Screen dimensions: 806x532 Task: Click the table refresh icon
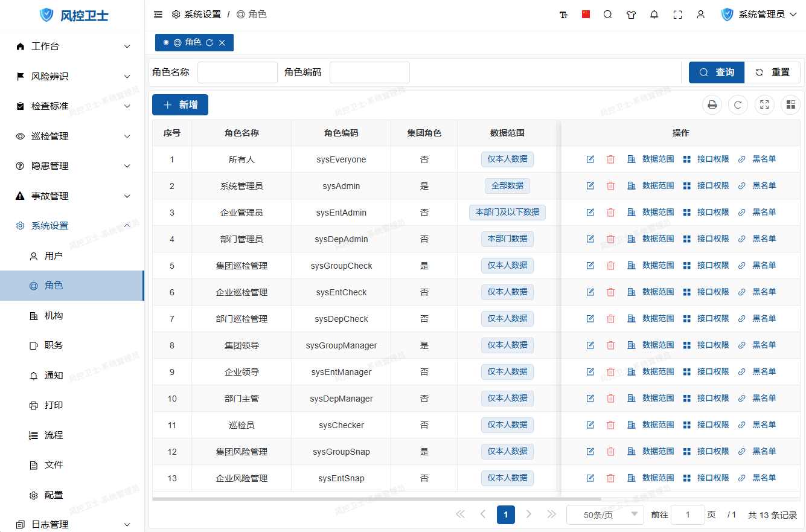coord(738,105)
